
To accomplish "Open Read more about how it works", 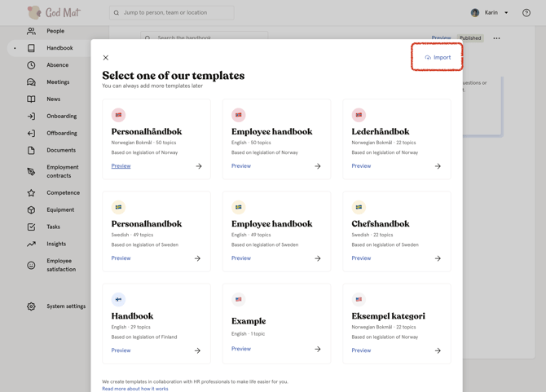I will click(x=135, y=389).
